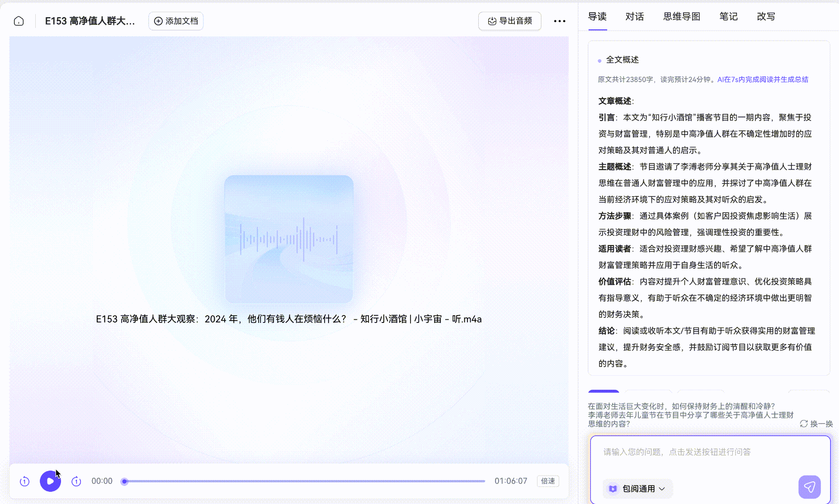Open suggested question about 财务上的清醒和冷静
Viewport: 839px width, 504px height.
(x=681, y=406)
